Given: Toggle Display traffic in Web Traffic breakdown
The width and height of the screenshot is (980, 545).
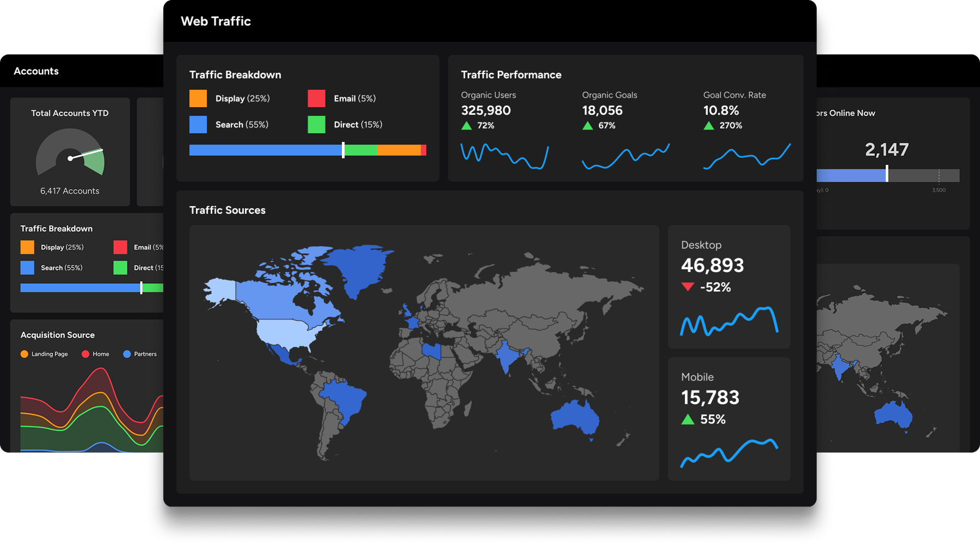Looking at the screenshot, I should (198, 98).
